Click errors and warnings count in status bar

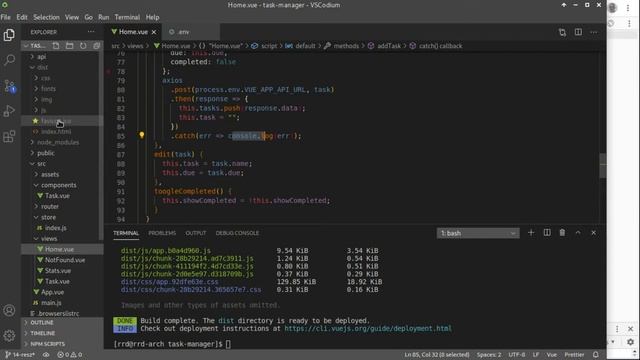tap(70, 355)
